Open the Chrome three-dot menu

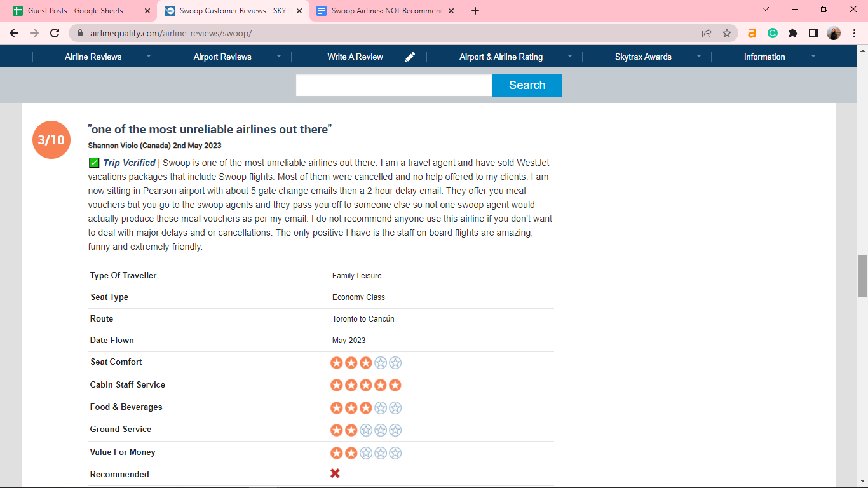854,33
